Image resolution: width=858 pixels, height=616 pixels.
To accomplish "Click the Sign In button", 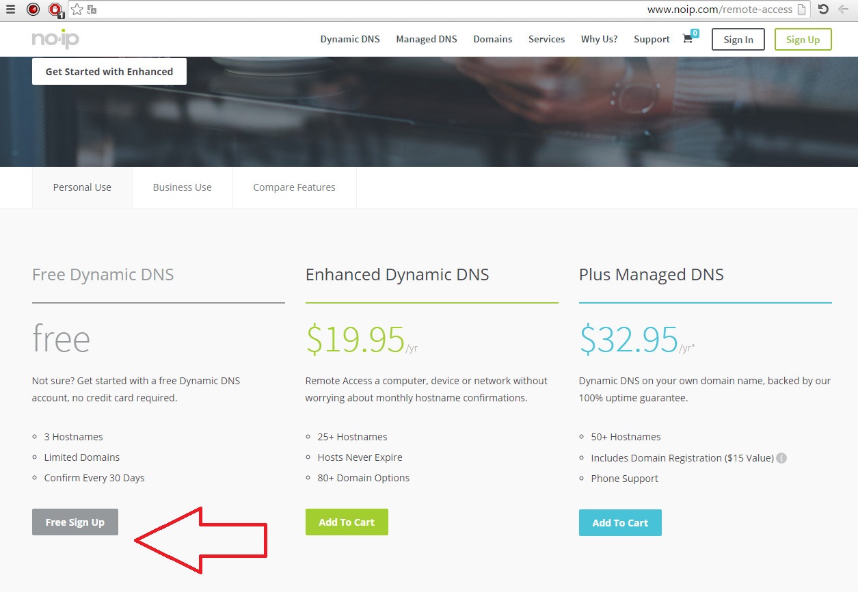I will 738,40.
